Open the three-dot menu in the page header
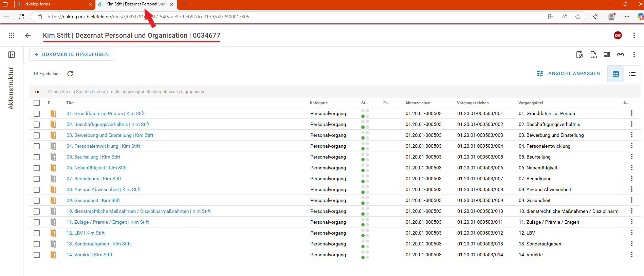The width and height of the screenshot is (644, 276). (x=634, y=35)
